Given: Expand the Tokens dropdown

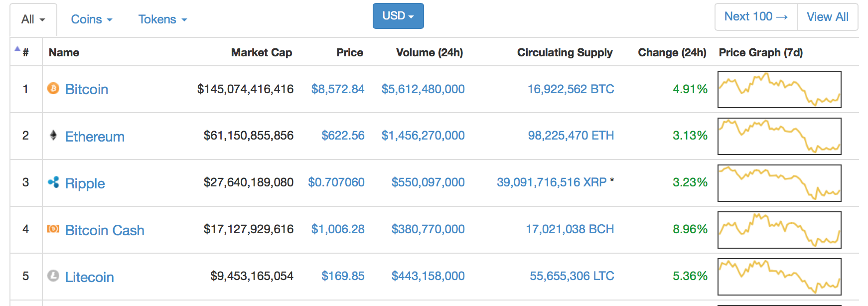Looking at the screenshot, I should pos(162,19).
